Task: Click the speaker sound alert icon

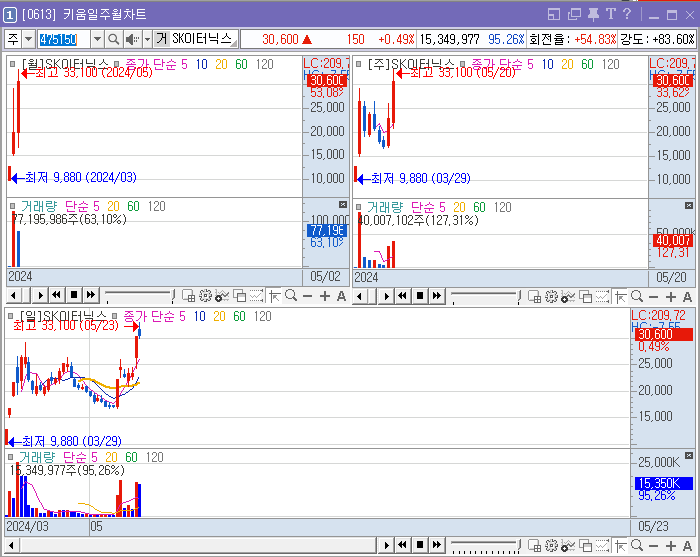Action: pos(132,39)
